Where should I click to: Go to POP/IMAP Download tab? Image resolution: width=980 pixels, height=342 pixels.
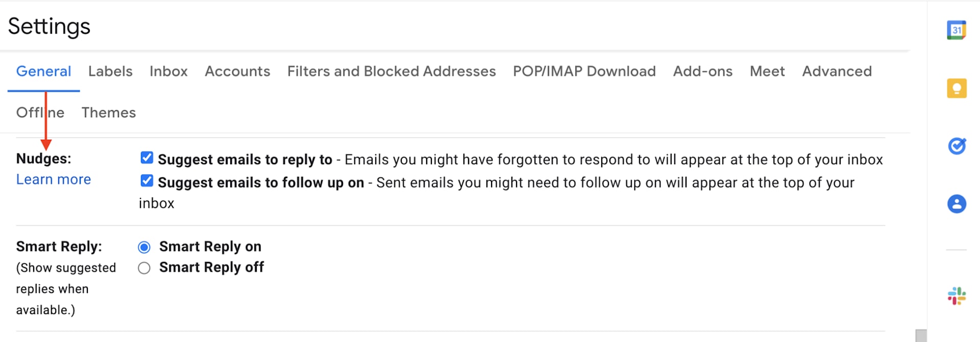[584, 71]
